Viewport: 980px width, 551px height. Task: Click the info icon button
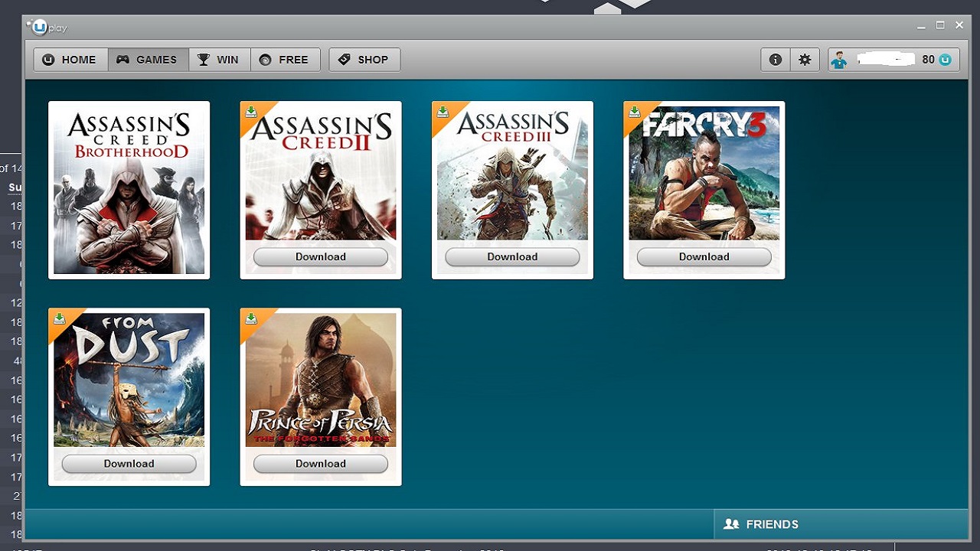(x=776, y=60)
